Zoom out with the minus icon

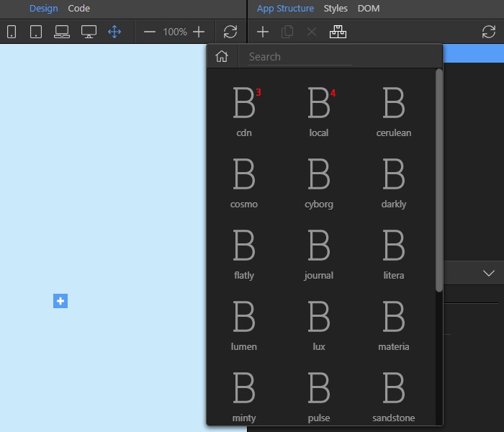coord(150,32)
